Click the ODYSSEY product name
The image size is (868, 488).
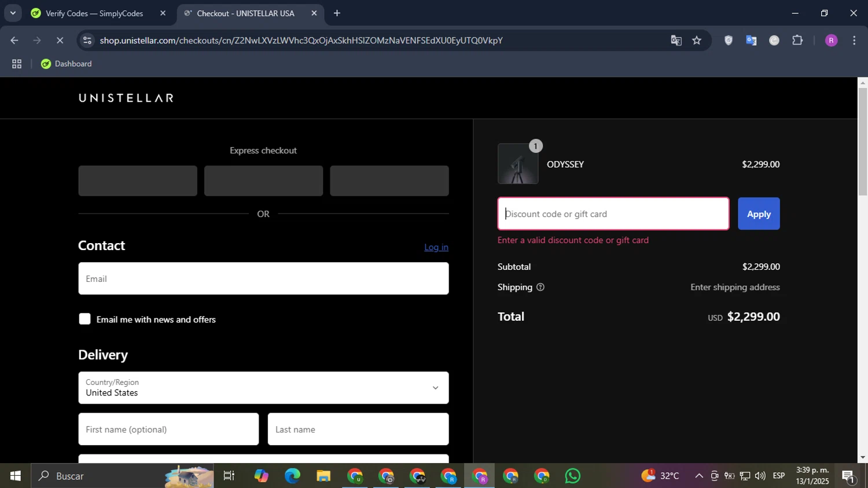[x=565, y=164]
